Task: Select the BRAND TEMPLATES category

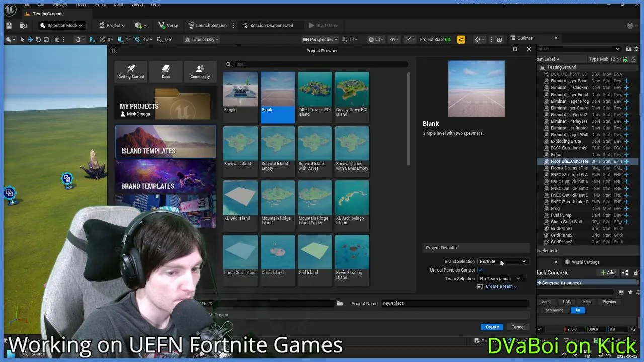Action: (x=166, y=176)
